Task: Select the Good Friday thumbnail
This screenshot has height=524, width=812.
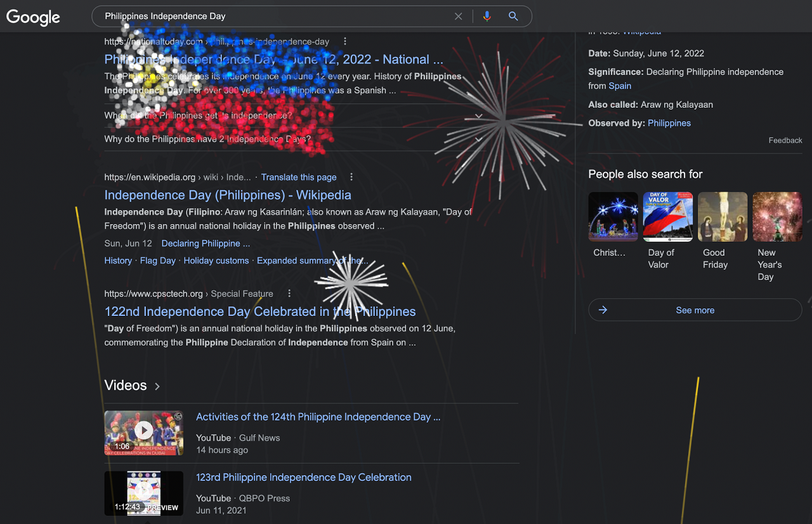Action: [x=722, y=217]
